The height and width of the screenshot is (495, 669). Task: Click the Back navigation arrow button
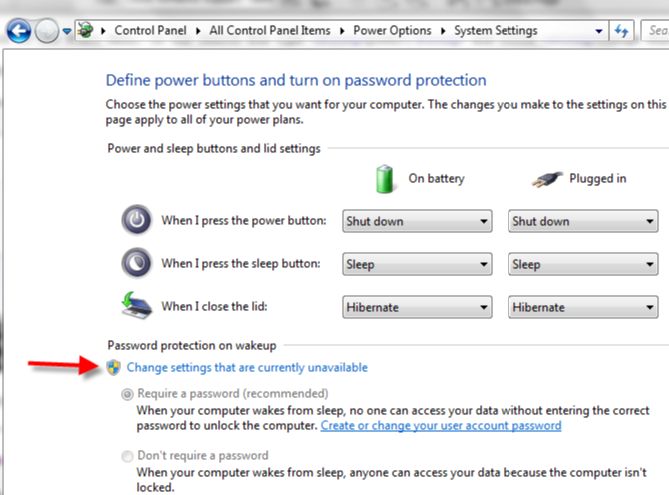click(x=18, y=31)
